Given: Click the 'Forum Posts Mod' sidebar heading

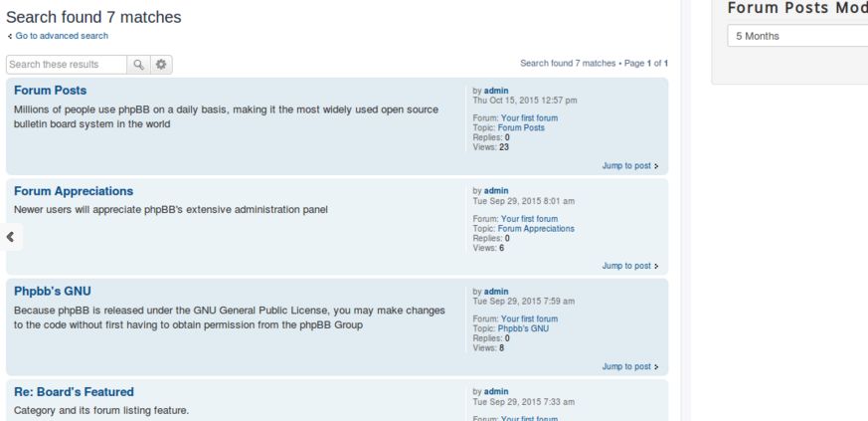Looking at the screenshot, I should pyautogui.click(x=797, y=8).
